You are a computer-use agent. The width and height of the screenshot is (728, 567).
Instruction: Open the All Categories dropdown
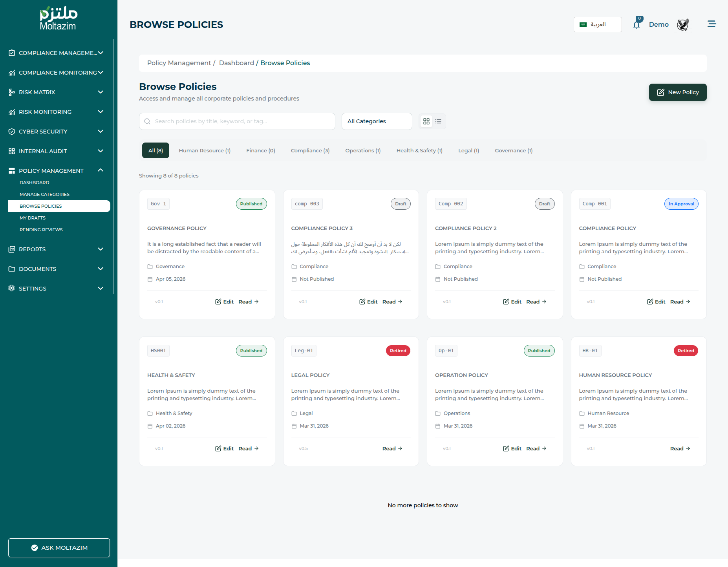(x=377, y=121)
